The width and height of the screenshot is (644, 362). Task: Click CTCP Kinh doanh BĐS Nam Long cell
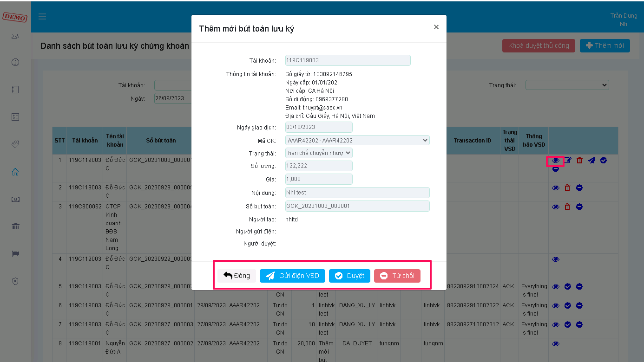(114, 227)
